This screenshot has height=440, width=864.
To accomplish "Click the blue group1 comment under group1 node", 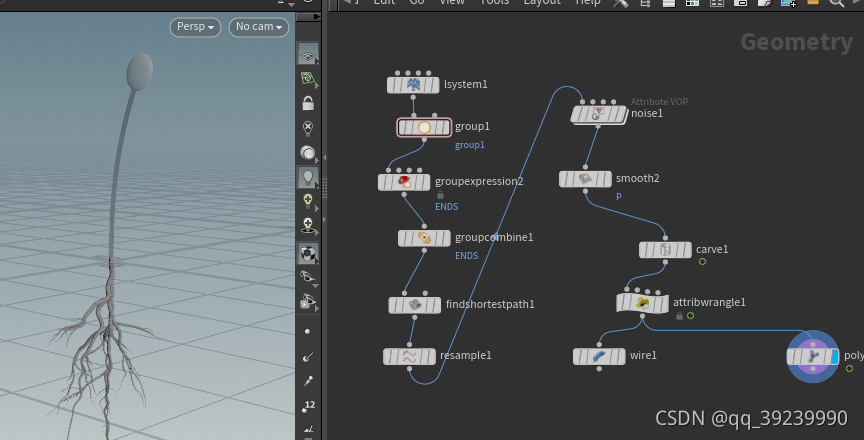I will 469,145.
